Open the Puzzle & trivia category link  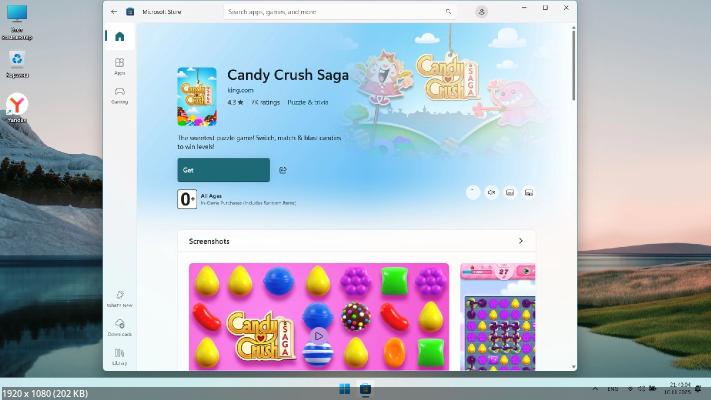[x=308, y=102]
